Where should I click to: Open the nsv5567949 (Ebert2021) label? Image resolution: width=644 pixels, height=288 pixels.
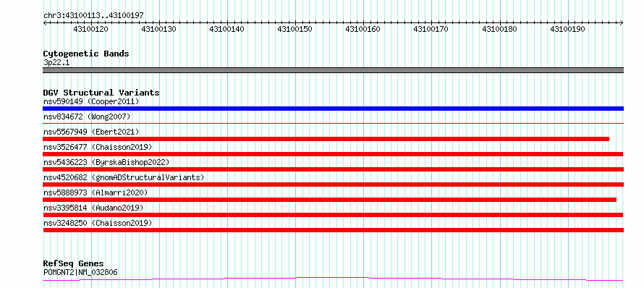pyautogui.click(x=91, y=132)
